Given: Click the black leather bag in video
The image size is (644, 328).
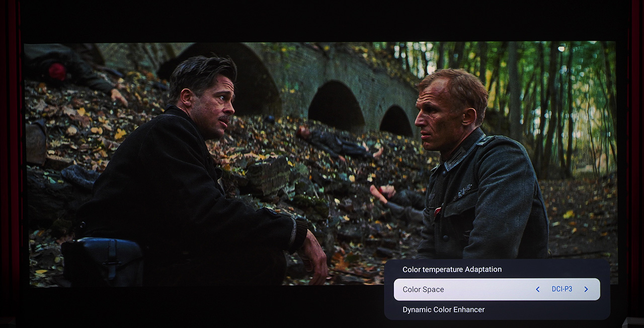Looking at the screenshot, I should coord(102,261).
